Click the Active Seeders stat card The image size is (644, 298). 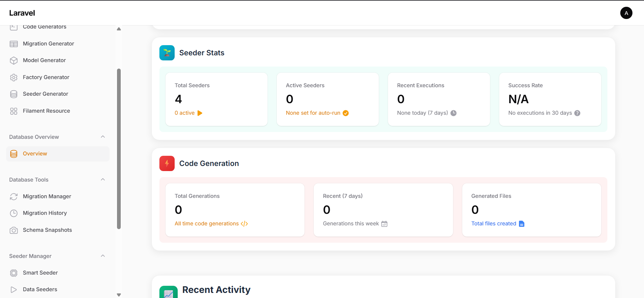(x=328, y=99)
